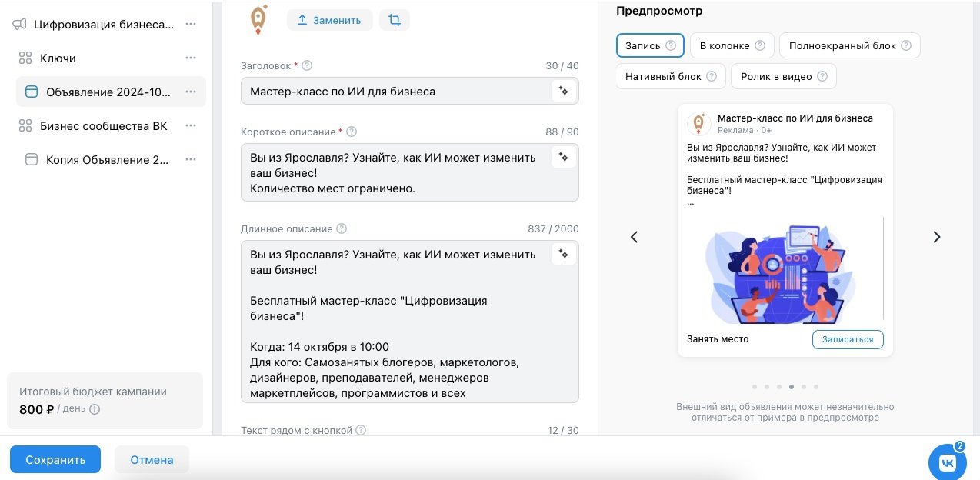Click AI assistant icon in Длинное описание

pyautogui.click(x=564, y=254)
